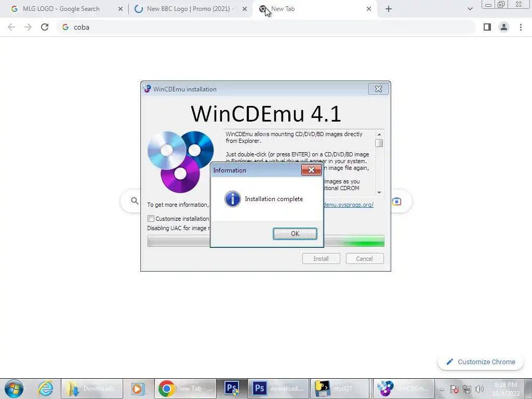The image size is (532, 399).
Task: Open Windows Media Player taskbar icon
Action: (138, 389)
